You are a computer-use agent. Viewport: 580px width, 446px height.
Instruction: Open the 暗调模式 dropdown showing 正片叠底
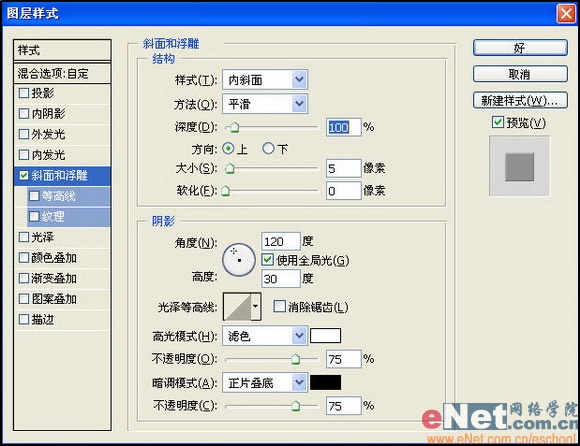(x=265, y=383)
